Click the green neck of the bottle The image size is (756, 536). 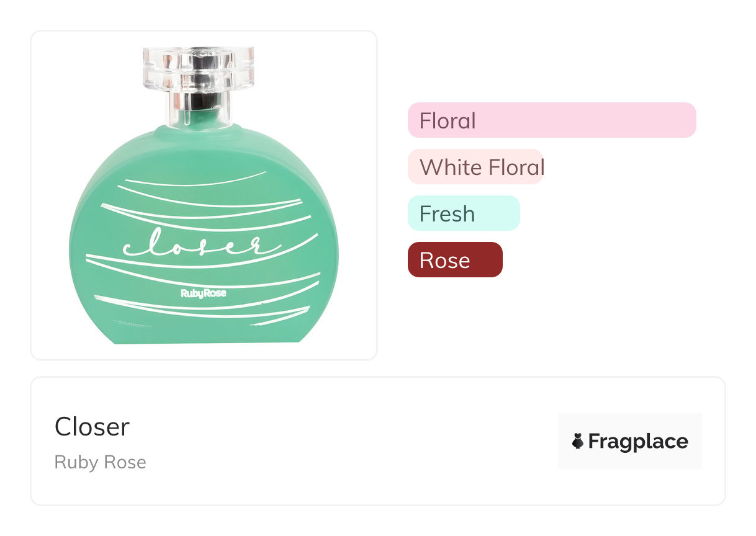click(x=199, y=119)
